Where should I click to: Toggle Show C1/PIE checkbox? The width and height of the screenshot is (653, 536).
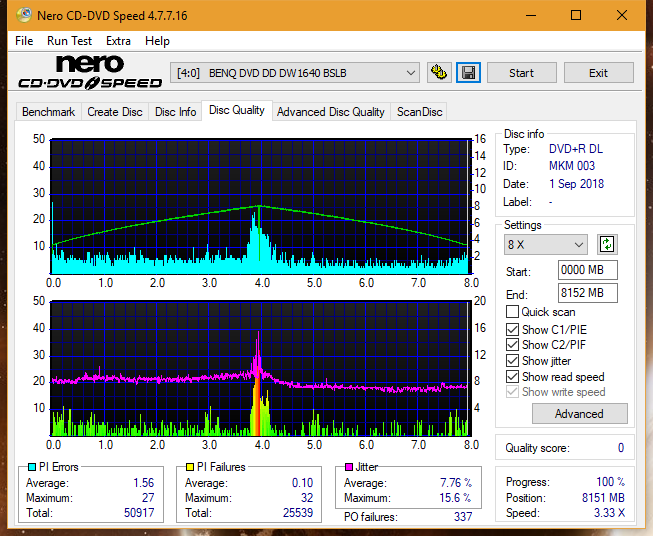tap(512, 329)
